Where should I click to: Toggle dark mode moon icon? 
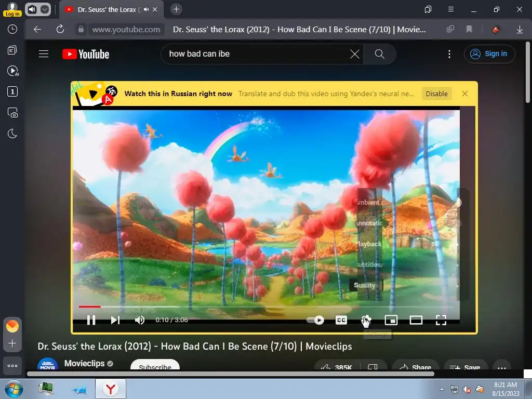click(12, 134)
